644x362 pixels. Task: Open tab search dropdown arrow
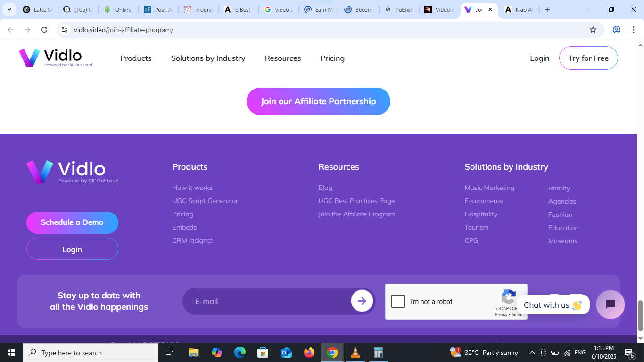(9, 9)
